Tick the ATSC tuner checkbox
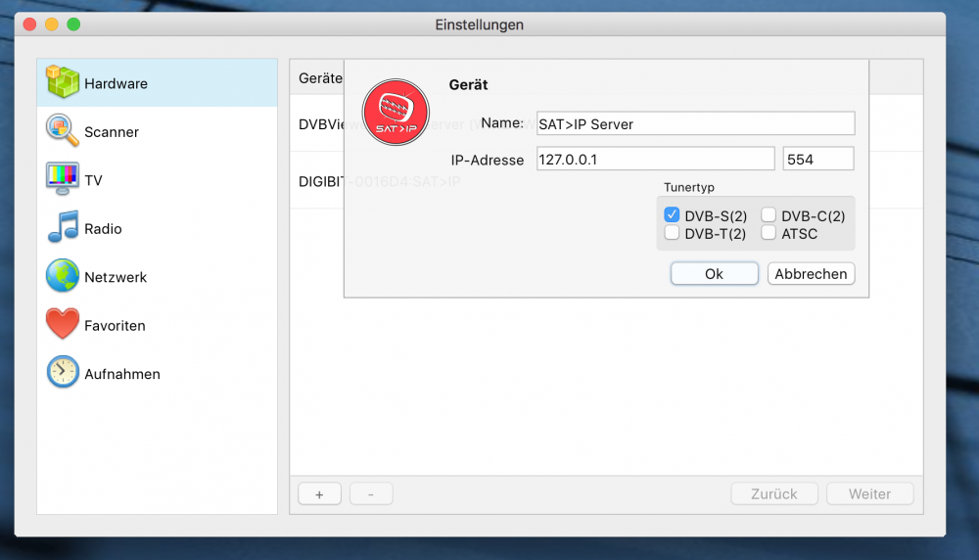 click(769, 233)
